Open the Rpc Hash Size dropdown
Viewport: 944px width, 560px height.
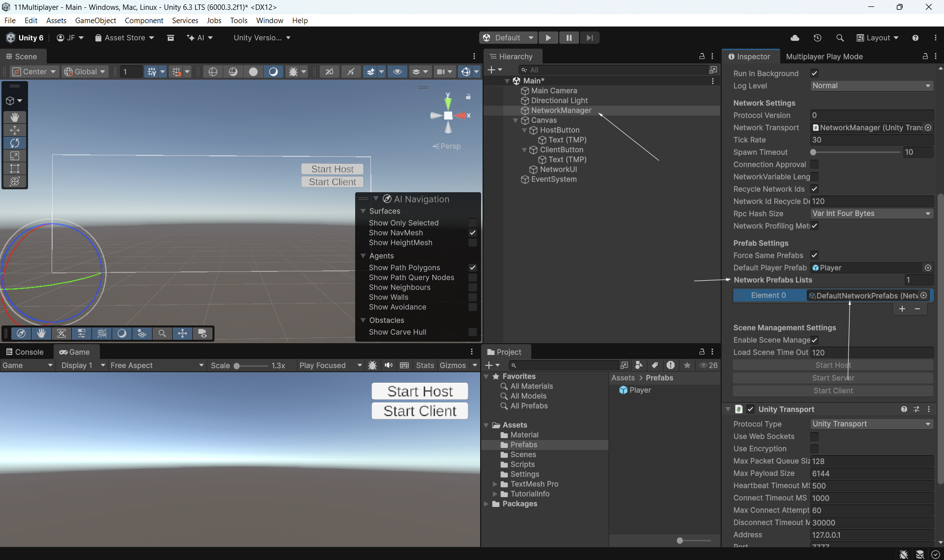pyautogui.click(x=871, y=213)
